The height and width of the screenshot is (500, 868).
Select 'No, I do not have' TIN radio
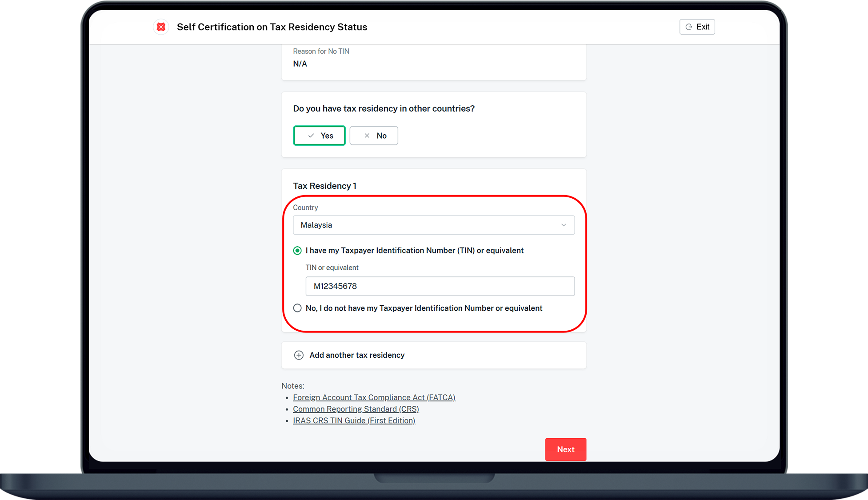pyautogui.click(x=297, y=308)
